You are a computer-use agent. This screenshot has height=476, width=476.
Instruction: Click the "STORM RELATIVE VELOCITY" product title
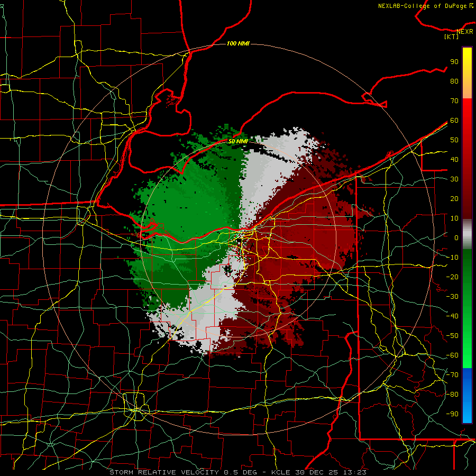pyautogui.click(x=164, y=472)
